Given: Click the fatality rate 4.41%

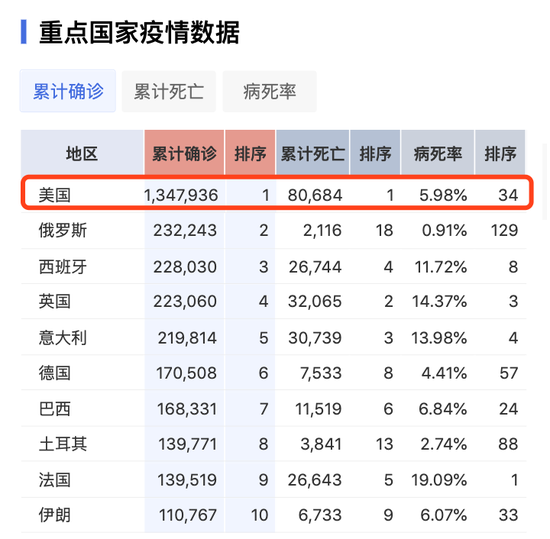Looking at the screenshot, I should [444, 373].
